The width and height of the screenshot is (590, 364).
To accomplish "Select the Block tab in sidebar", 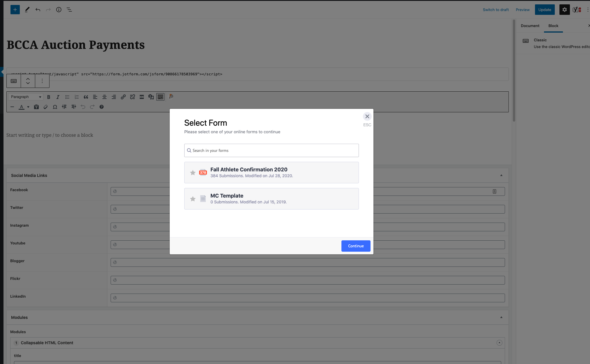I will [x=553, y=26].
